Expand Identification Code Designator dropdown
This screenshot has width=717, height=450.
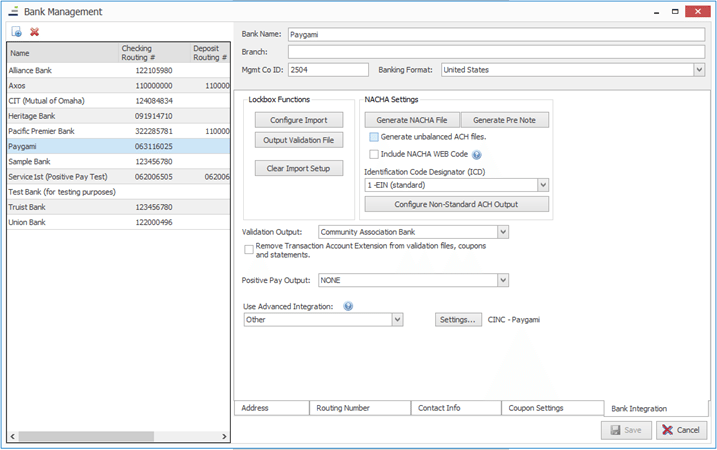coord(543,185)
